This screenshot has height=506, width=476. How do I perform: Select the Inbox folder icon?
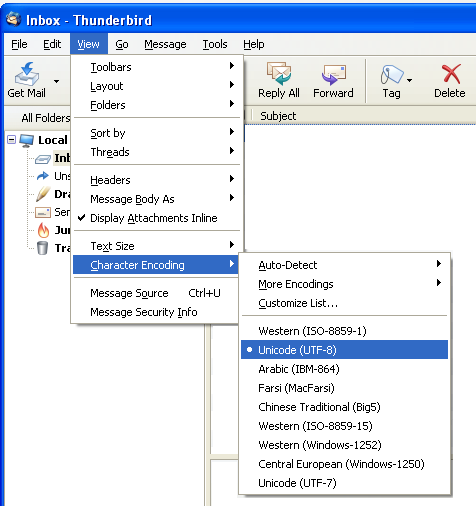[x=43, y=159]
